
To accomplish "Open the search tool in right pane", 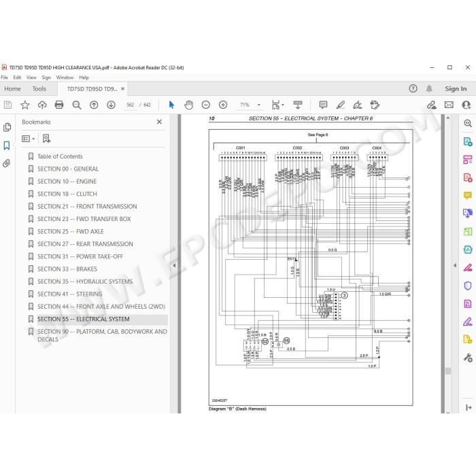I will [x=468, y=123].
